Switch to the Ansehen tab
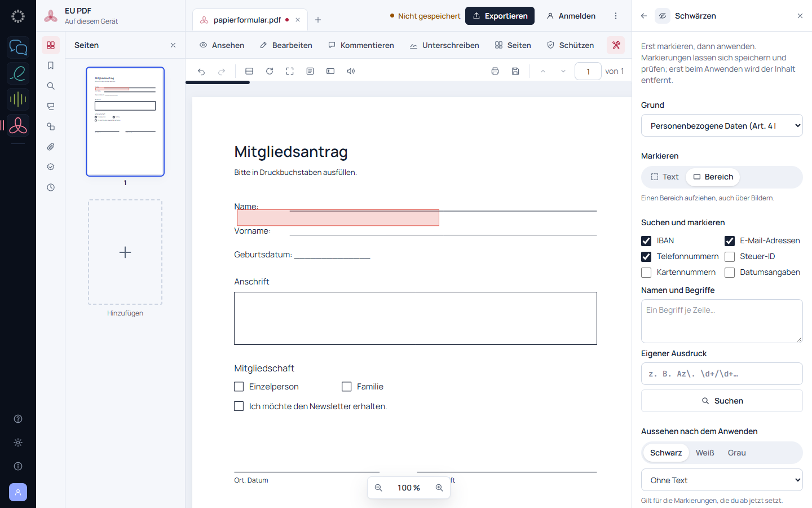Viewport: 812px width, 508px height. [x=222, y=45]
